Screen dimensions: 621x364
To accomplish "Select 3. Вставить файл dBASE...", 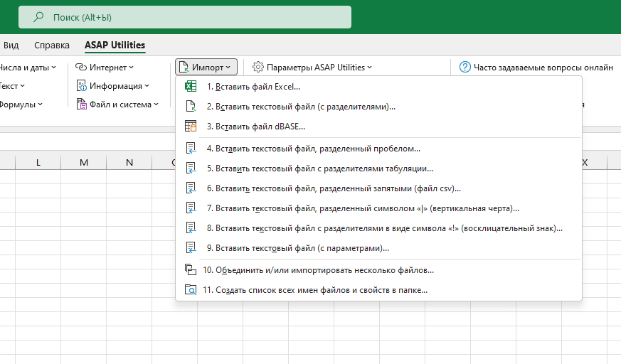I will coord(378,127).
